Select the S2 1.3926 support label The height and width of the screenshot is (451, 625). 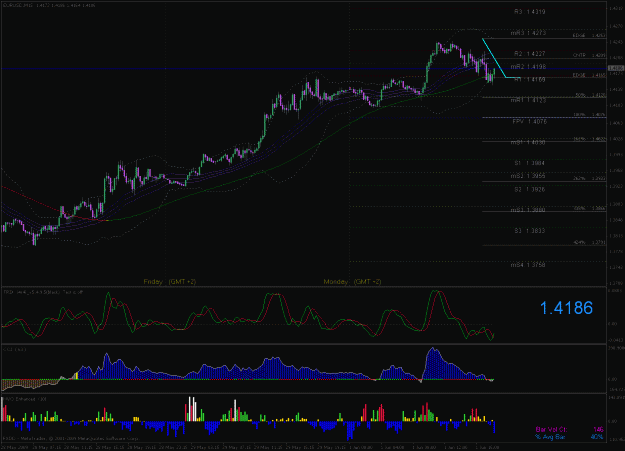click(529, 189)
